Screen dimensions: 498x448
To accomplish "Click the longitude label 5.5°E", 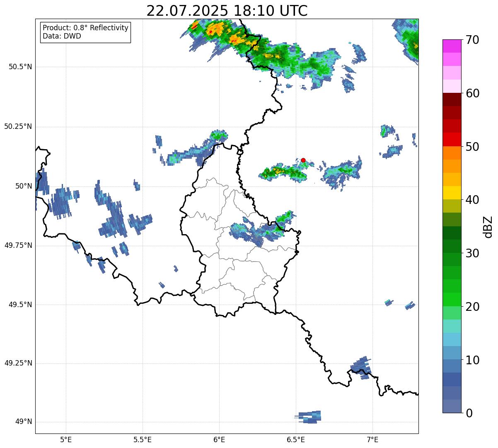I will (x=143, y=439).
